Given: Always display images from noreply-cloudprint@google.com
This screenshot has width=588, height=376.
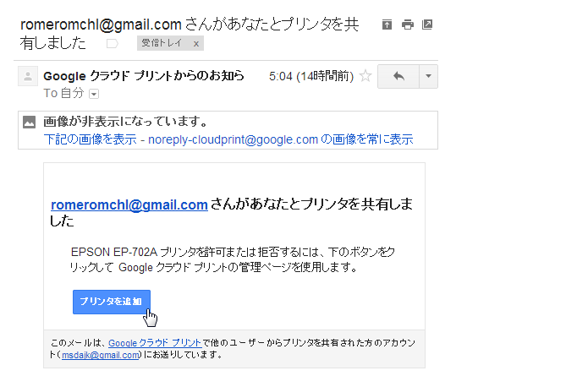Looking at the screenshot, I should 281,139.
